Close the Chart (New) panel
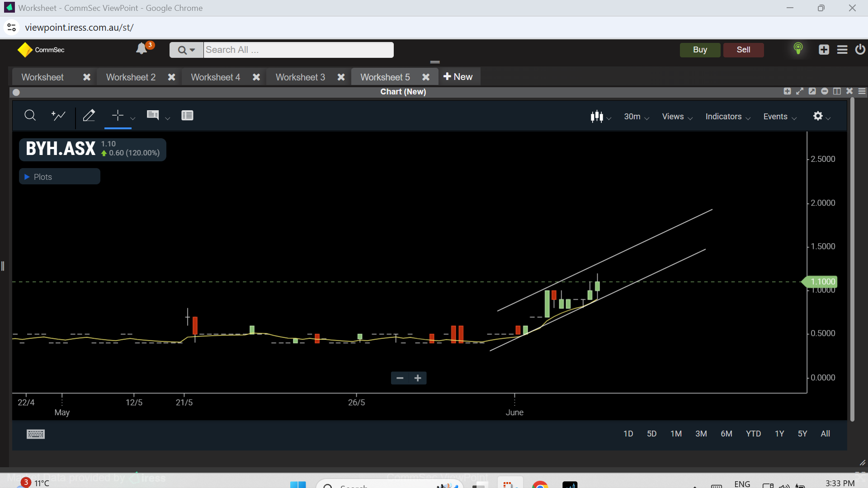Screen dimensions: 868x488 [849, 91]
